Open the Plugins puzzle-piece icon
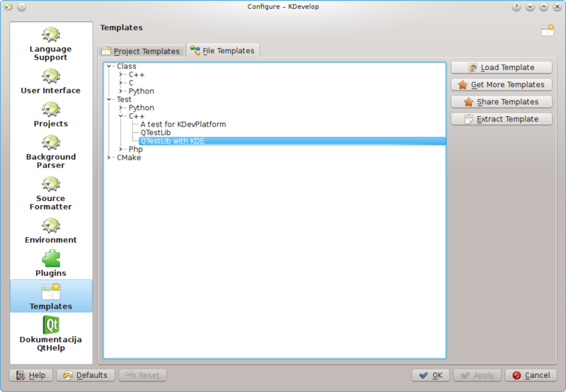The width and height of the screenshot is (566, 392). coord(51,259)
